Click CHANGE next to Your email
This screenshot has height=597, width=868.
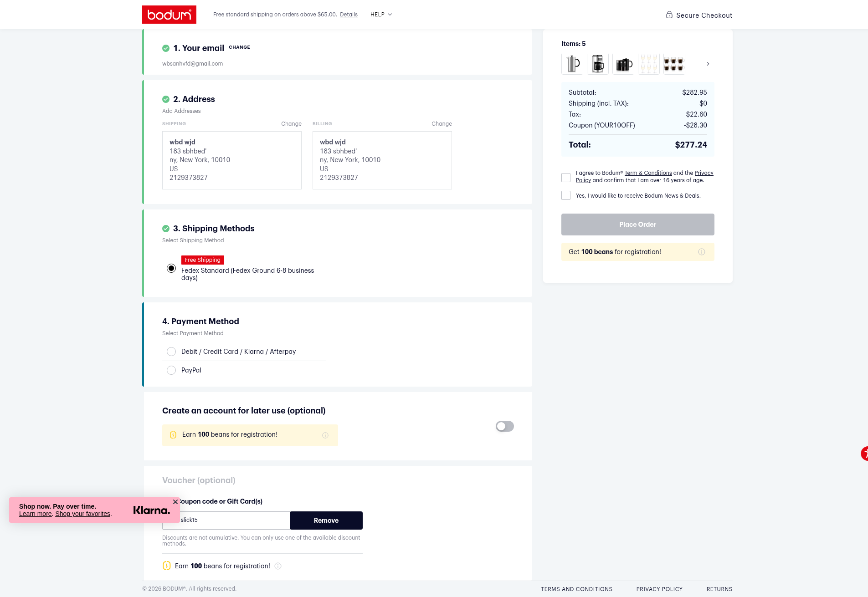tap(239, 47)
